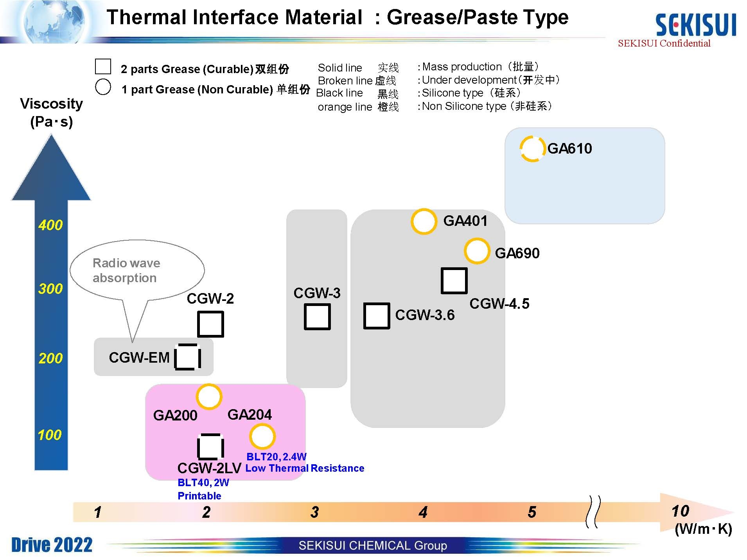Screen dimensions: 747x560
Task: Select the GA401 orange circle marker
Action: [424, 221]
